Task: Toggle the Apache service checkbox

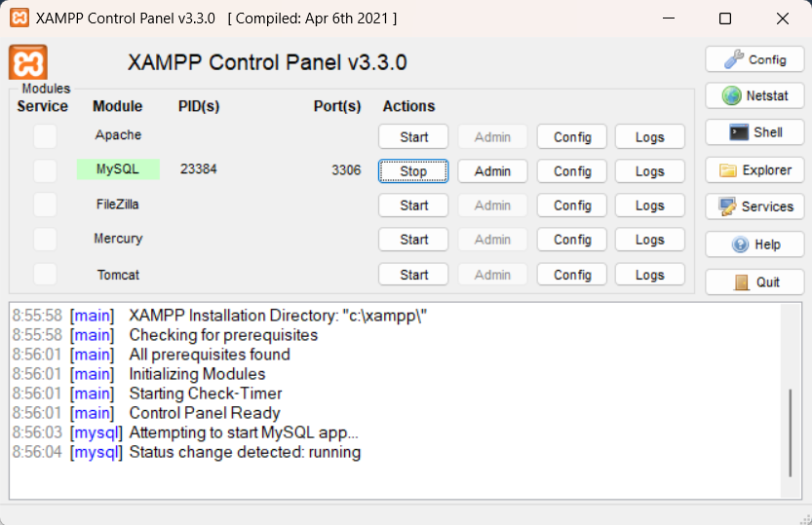Action: [x=45, y=136]
